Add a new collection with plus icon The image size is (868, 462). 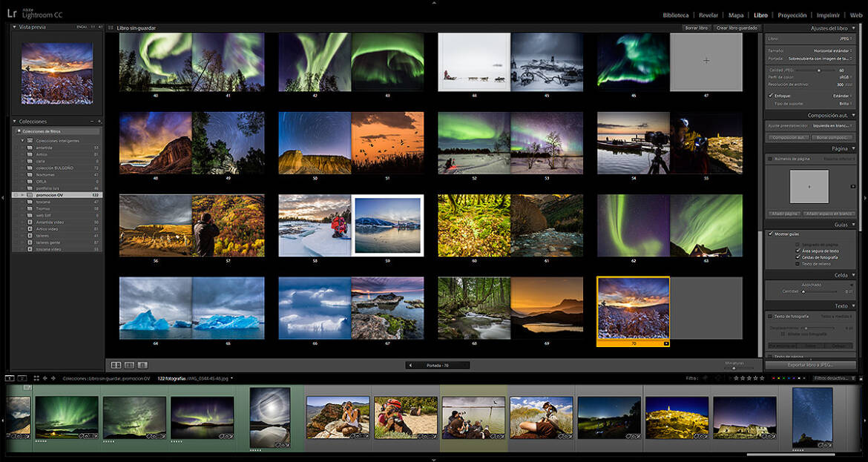click(x=99, y=121)
